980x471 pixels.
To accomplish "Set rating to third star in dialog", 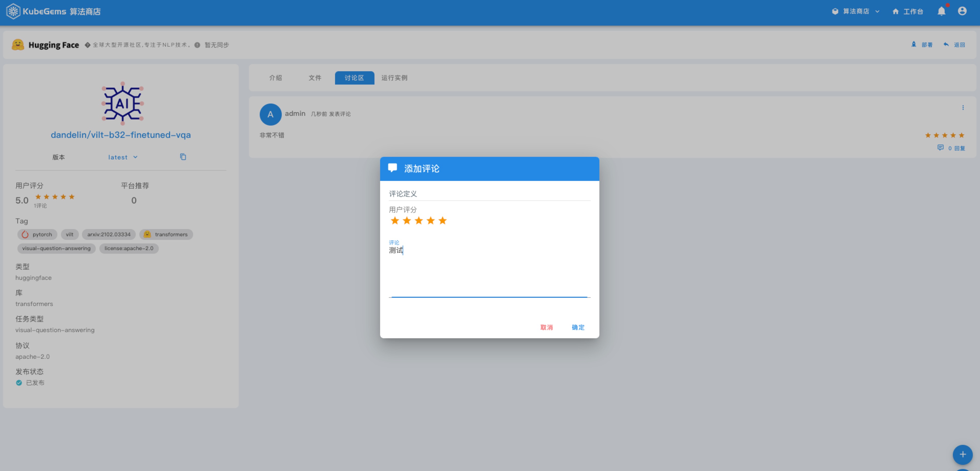I will point(419,221).
